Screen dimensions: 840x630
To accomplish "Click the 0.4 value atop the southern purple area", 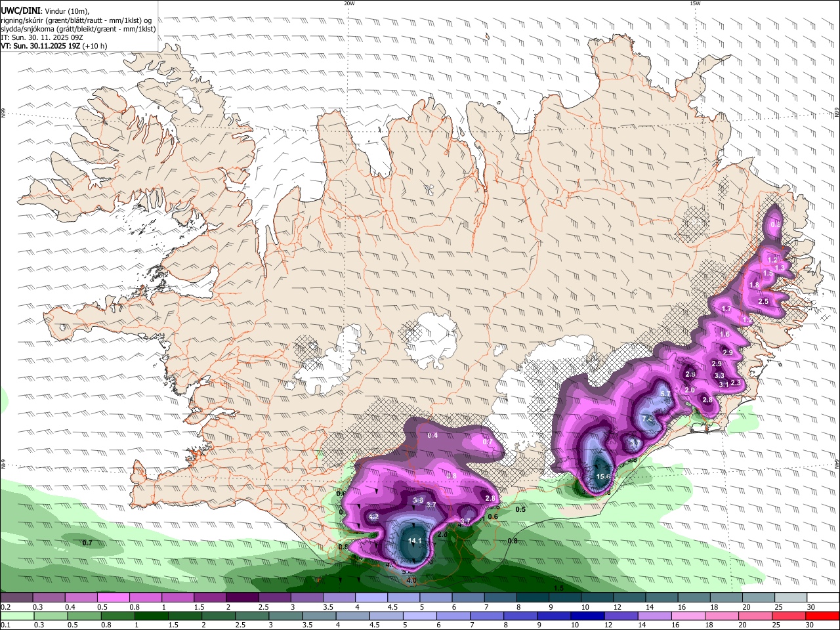I will click(432, 436).
